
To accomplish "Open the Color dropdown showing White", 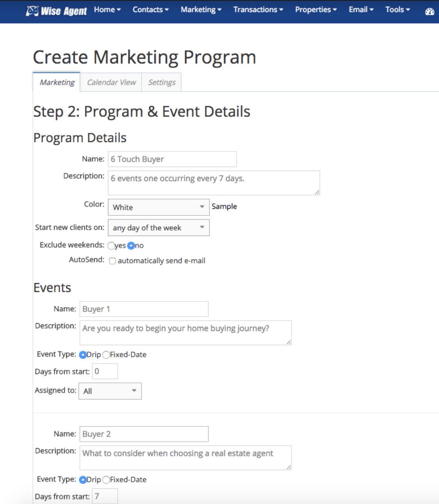I will tap(158, 207).
